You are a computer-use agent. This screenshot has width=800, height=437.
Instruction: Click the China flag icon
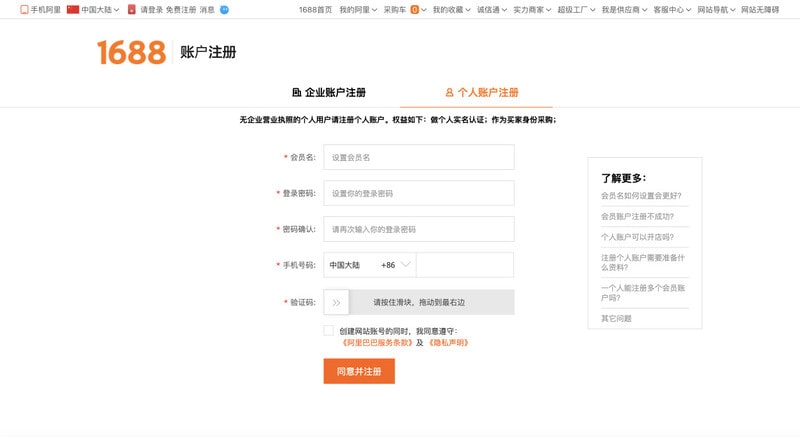(72, 9)
